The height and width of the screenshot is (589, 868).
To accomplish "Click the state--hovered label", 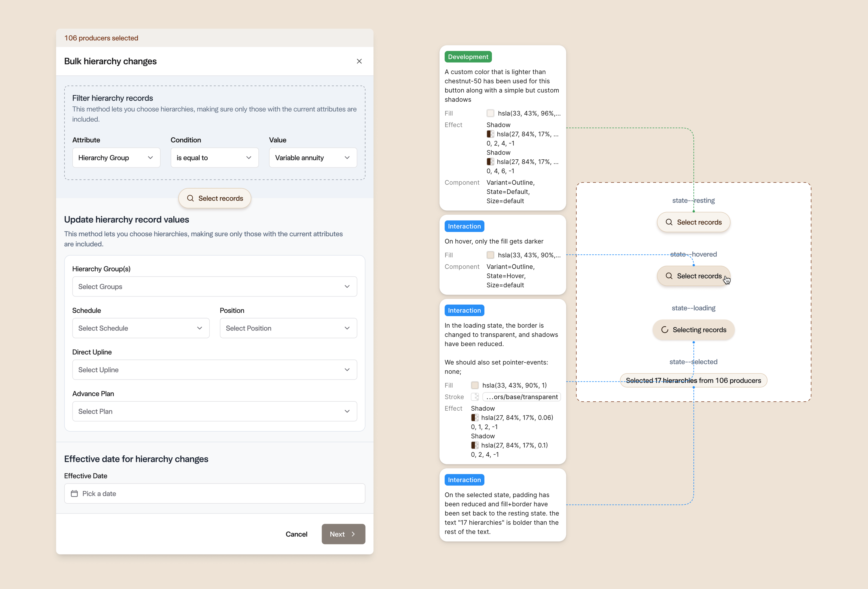I will tap(693, 254).
